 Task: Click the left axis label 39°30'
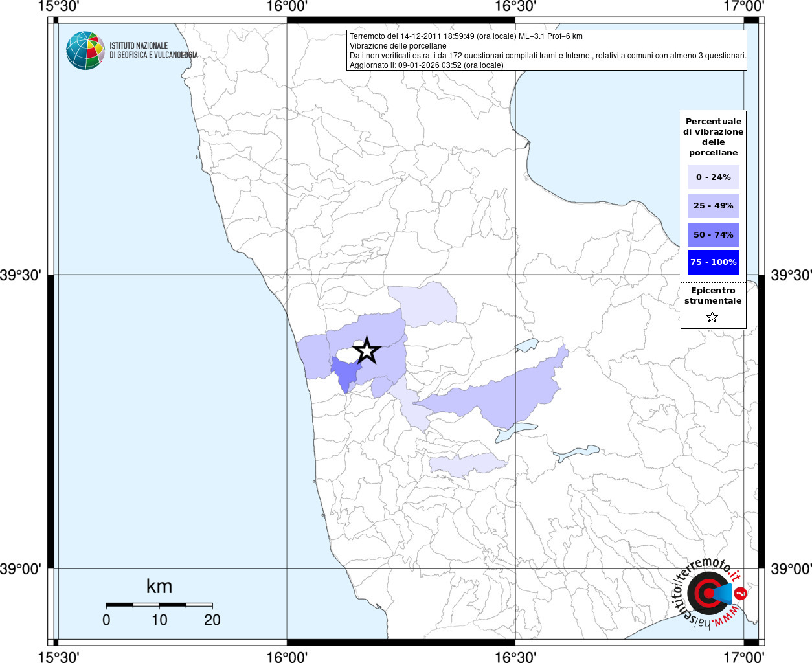click(21, 275)
